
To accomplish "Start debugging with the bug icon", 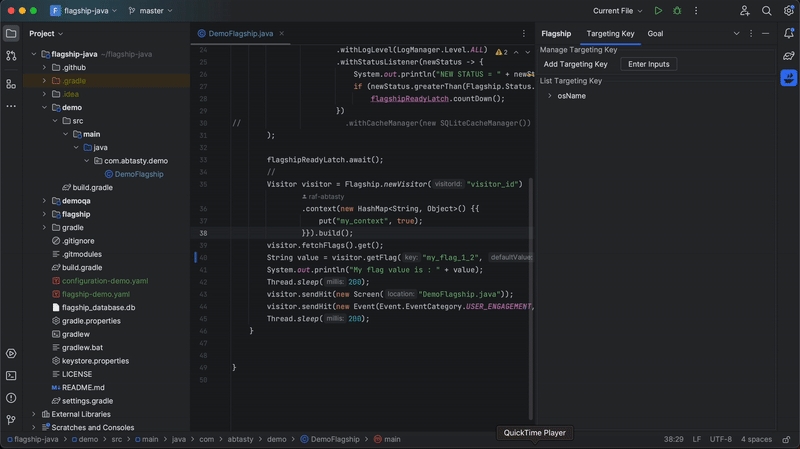I will [677, 11].
